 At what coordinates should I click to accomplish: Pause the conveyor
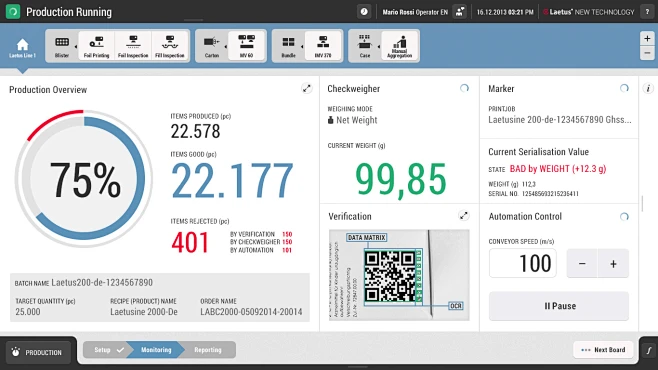(x=559, y=306)
